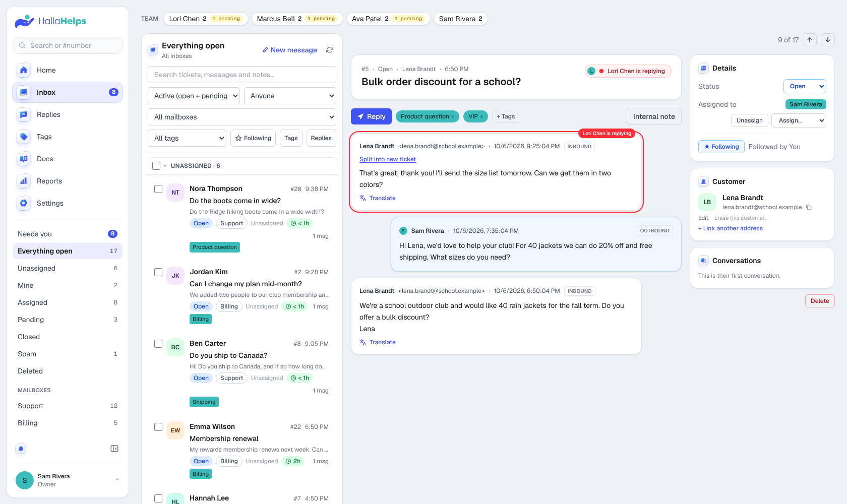Click Split into new ticket link
Screen dimensions: 847x504
point(388,159)
